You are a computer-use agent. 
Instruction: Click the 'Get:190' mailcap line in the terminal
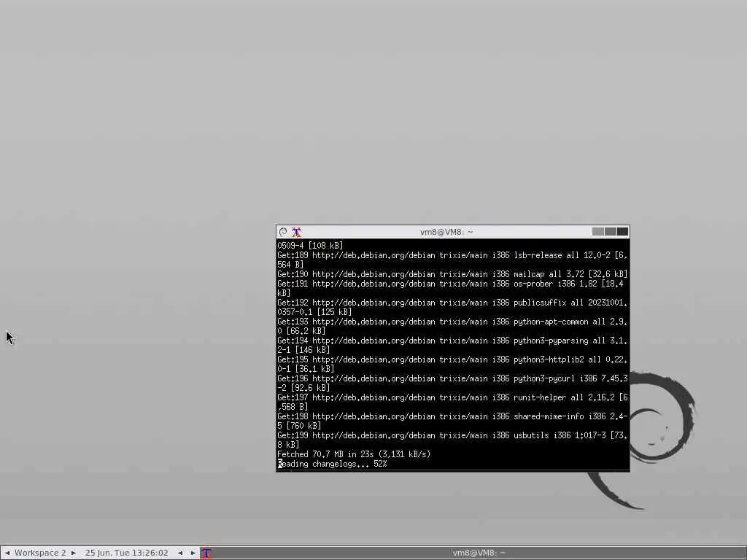click(452, 274)
